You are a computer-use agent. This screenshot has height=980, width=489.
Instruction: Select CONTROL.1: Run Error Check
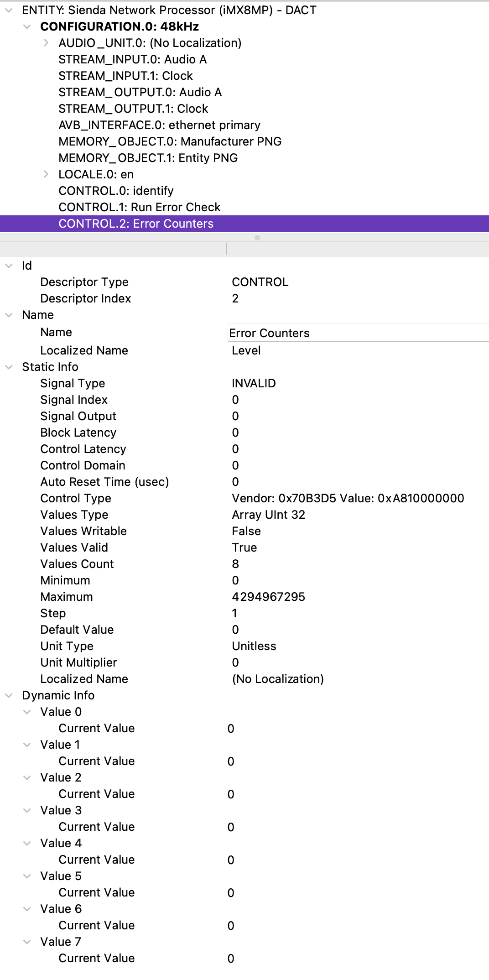click(244, 207)
